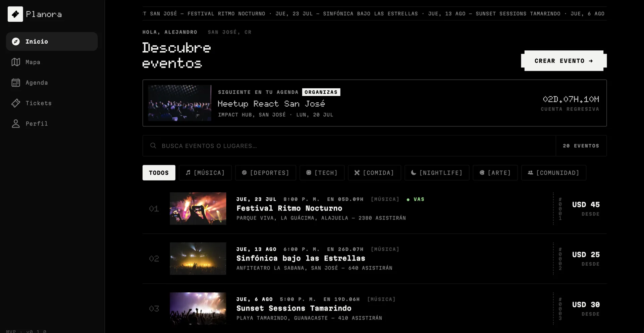Filter events by Deportes category
The width and height of the screenshot is (644, 333).
[x=266, y=173]
